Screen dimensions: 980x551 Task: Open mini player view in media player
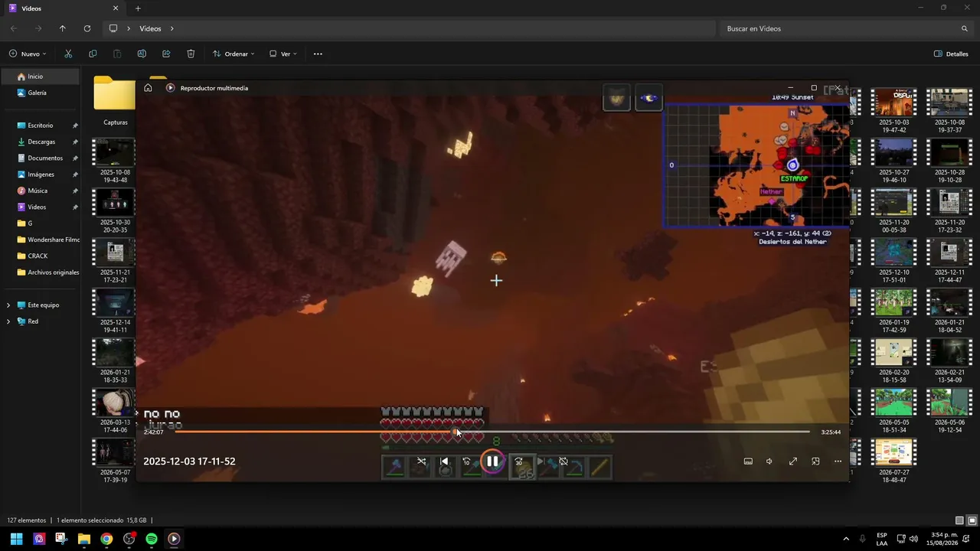[x=815, y=461]
